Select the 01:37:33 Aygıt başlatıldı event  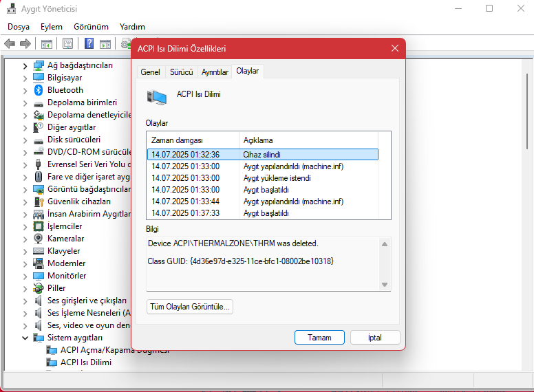[263, 213]
